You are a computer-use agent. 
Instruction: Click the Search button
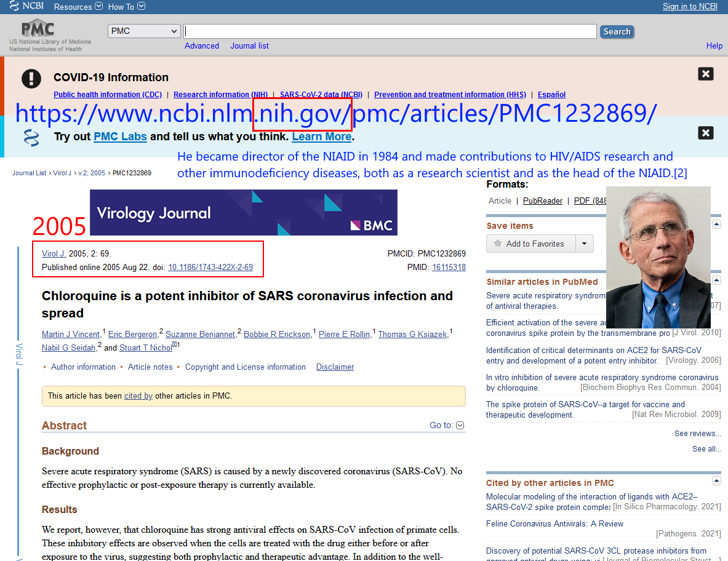pyautogui.click(x=617, y=31)
